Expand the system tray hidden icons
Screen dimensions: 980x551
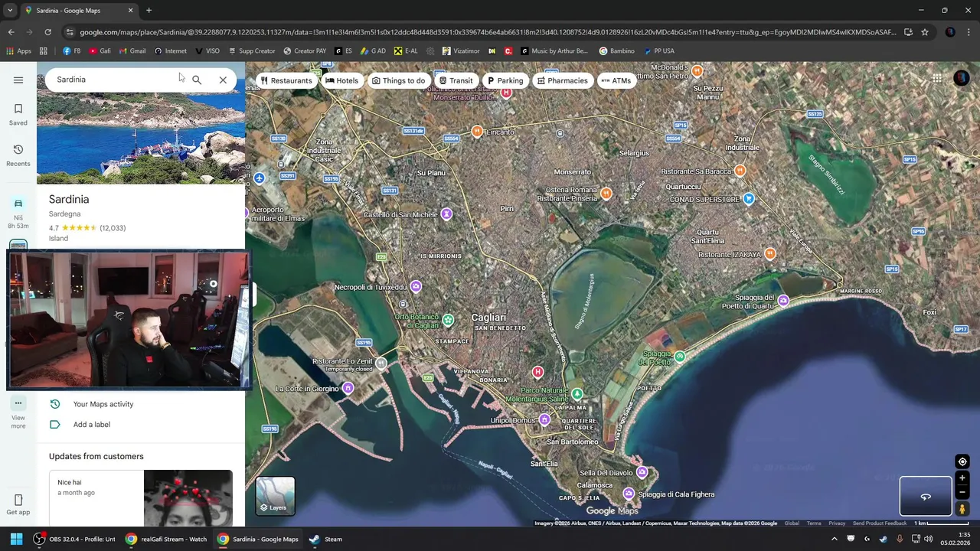pos(835,539)
